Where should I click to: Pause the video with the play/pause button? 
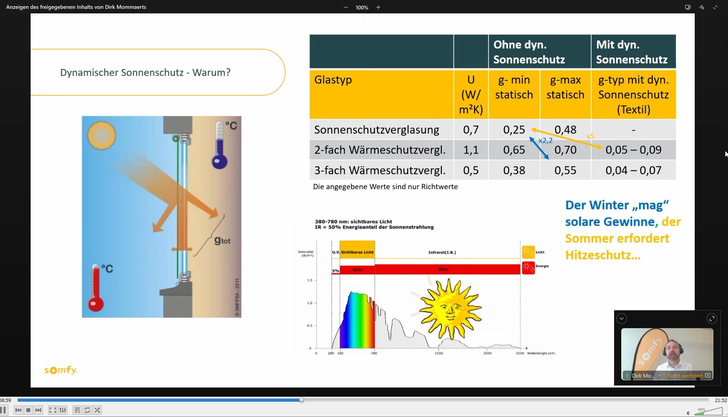6,410
